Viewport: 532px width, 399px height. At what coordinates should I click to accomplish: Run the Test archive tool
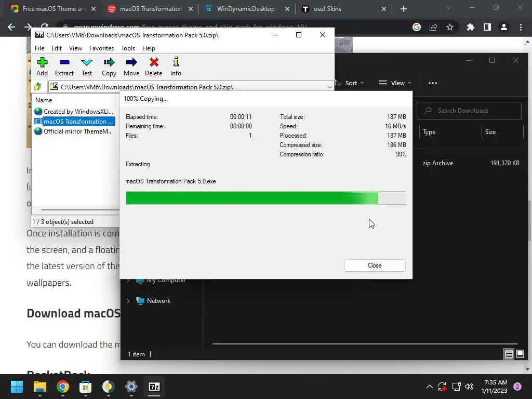(87, 66)
